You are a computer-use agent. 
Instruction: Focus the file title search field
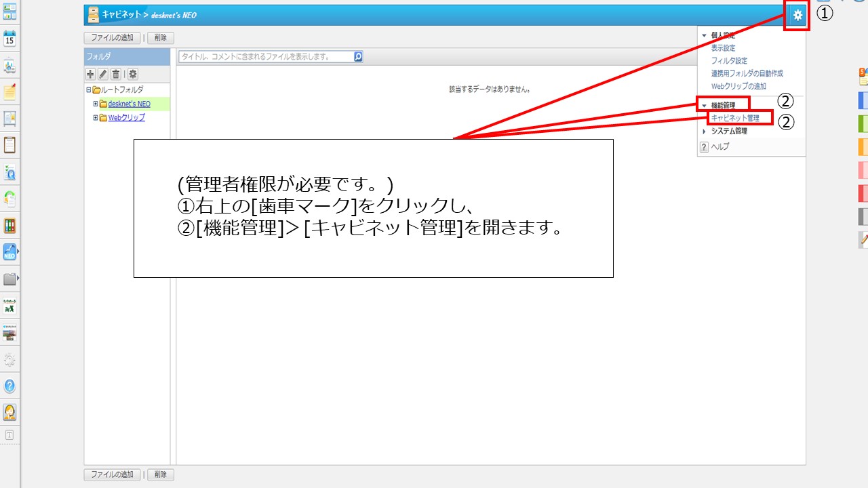pos(266,57)
